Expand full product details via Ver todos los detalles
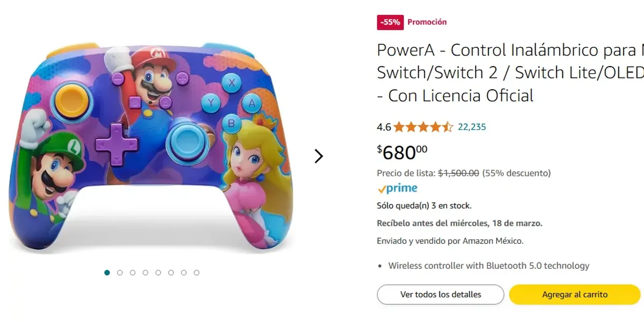Image resolution: width=644 pixels, height=322 pixels. point(440,294)
